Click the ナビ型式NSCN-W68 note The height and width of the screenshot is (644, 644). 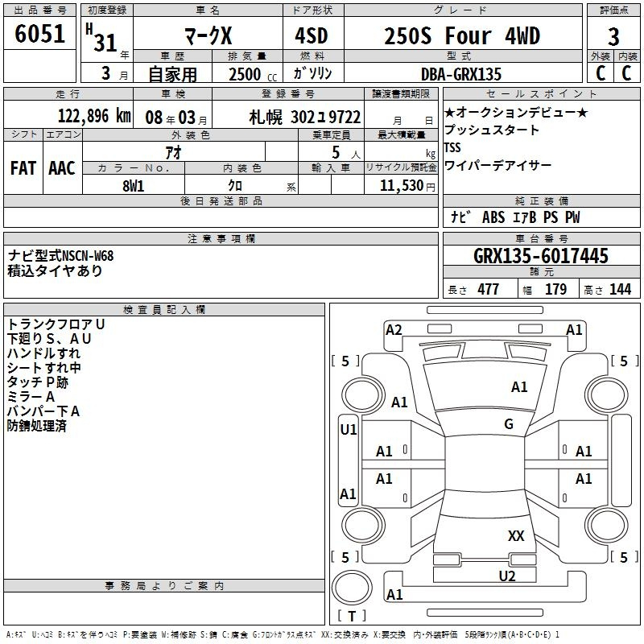(61, 256)
